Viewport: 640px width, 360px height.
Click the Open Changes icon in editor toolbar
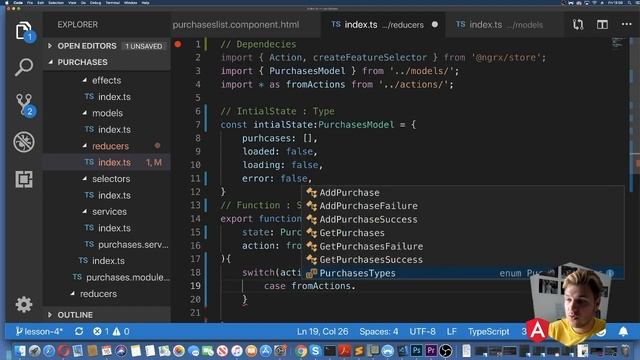point(578,24)
